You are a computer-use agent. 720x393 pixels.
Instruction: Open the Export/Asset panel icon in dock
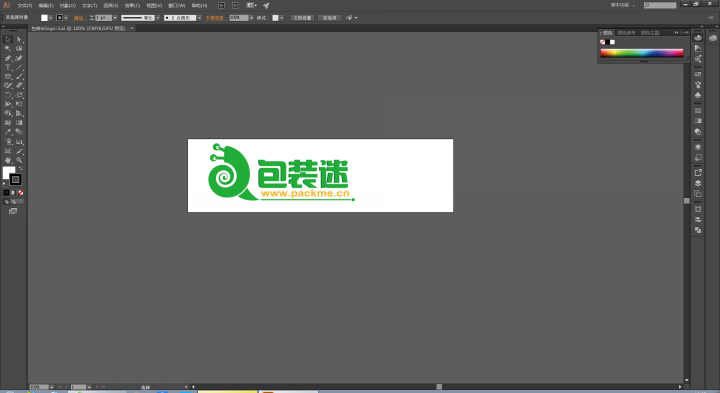pos(698,173)
